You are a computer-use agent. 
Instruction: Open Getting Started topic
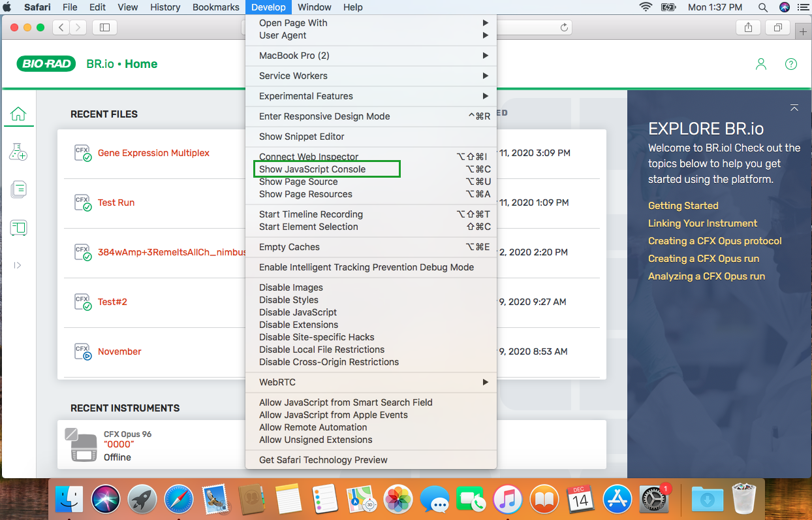(683, 205)
